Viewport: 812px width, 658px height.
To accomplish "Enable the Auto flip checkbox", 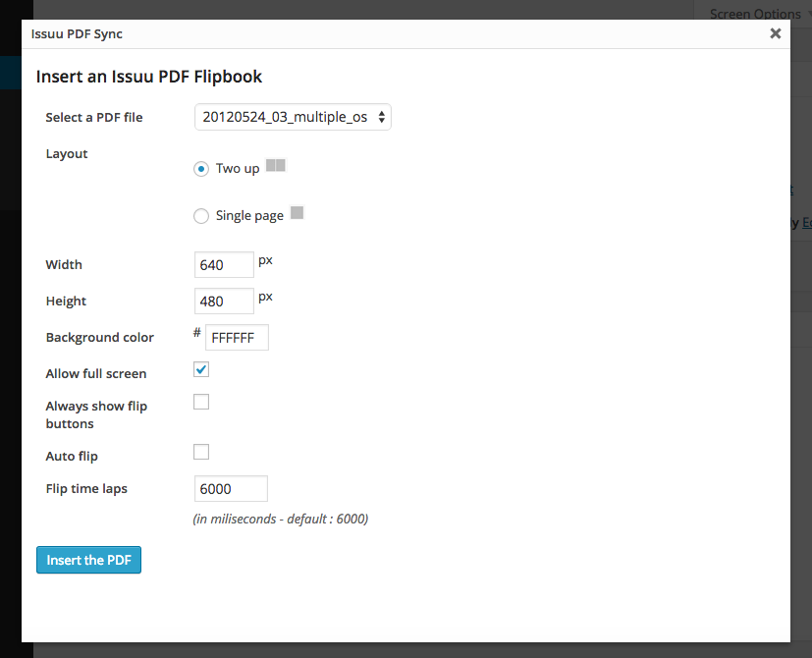I will pos(201,452).
